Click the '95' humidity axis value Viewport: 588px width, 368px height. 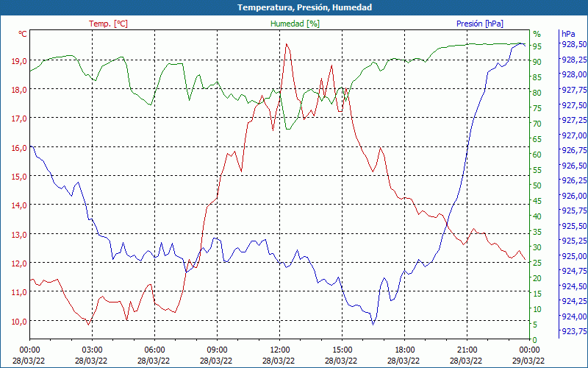point(537,46)
